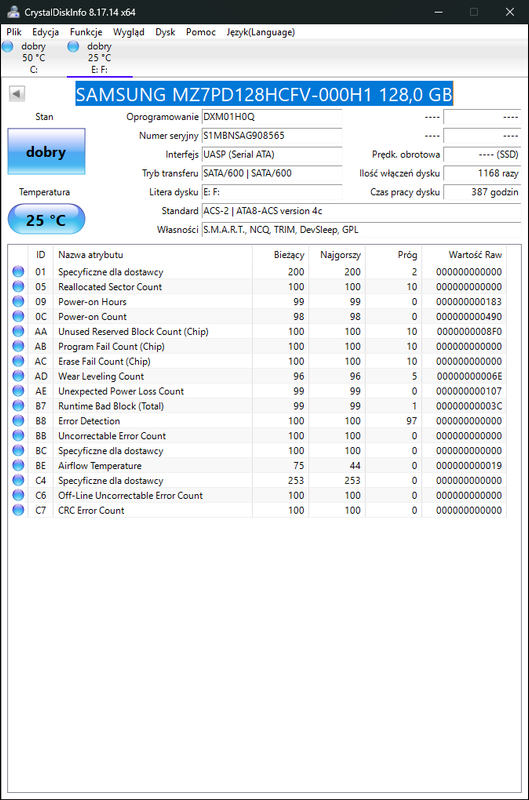Open the Pomoc menu

click(x=200, y=32)
